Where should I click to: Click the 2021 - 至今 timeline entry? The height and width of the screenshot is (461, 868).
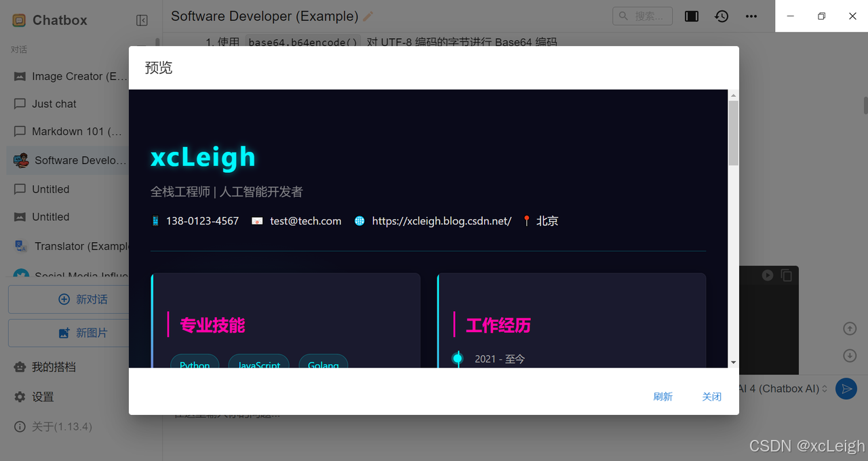point(500,359)
